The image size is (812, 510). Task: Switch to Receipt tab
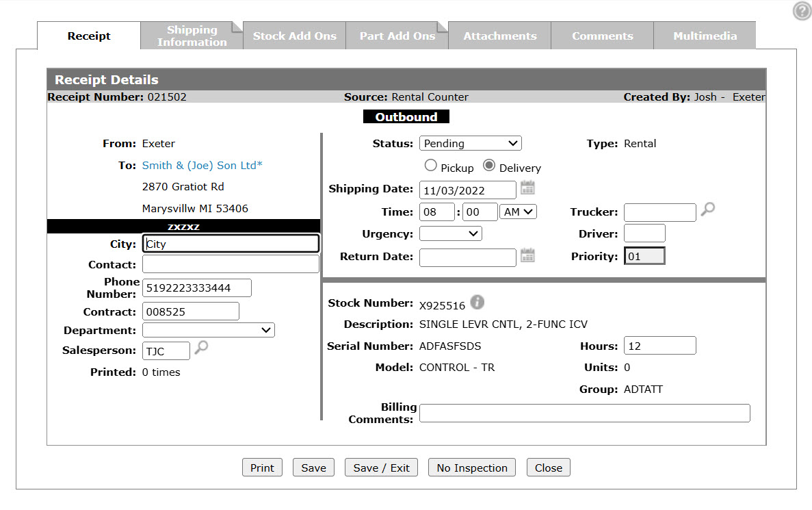tap(88, 36)
